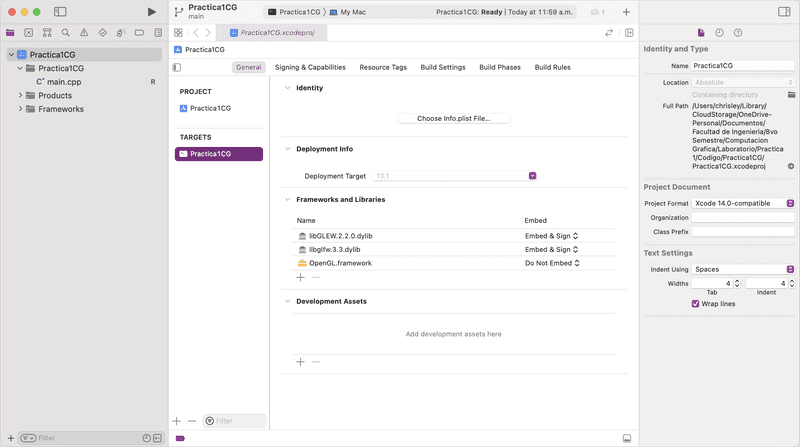The width and height of the screenshot is (800, 447).
Task: Switch to the Build Phases tab
Action: click(x=500, y=67)
